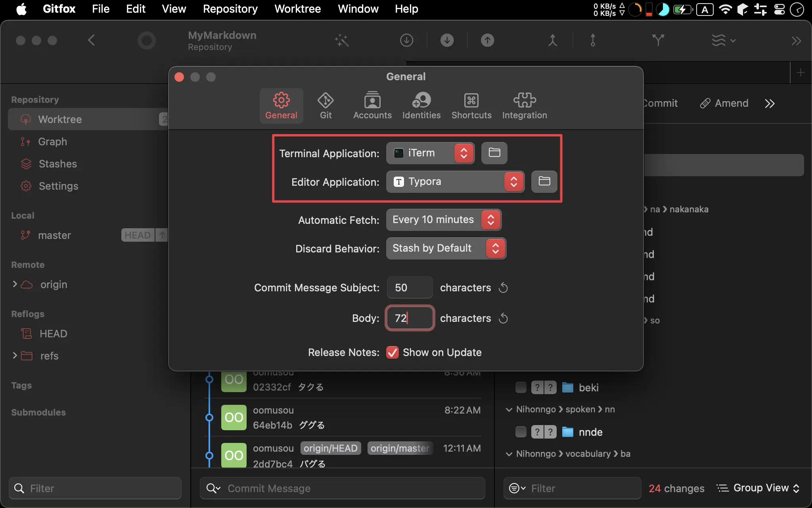Open Control Center in menu bar
The width and height of the screenshot is (812, 508).
tap(779, 9)
